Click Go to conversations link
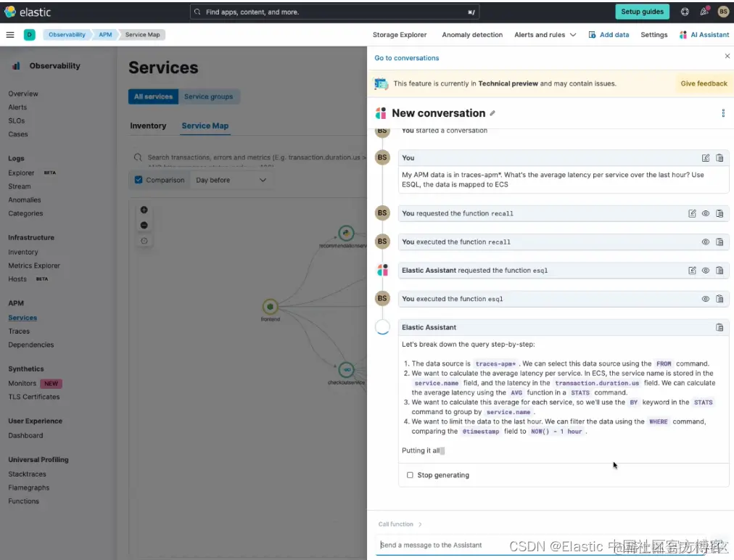The width and height of the screenshot is (734, 560). pyautogui.click(x=407, y=58)
